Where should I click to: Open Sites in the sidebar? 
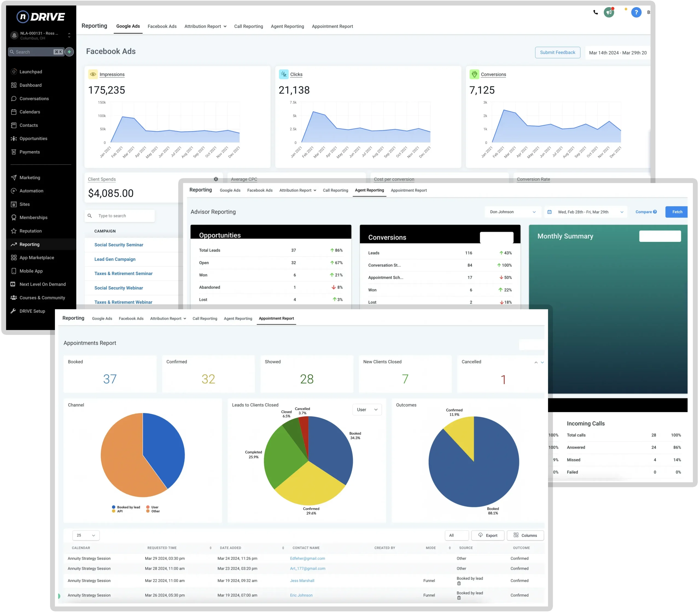pos(24,204)
